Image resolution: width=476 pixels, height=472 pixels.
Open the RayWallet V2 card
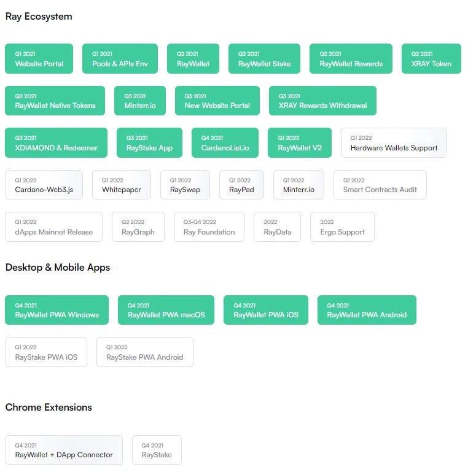tap(300, 142)
